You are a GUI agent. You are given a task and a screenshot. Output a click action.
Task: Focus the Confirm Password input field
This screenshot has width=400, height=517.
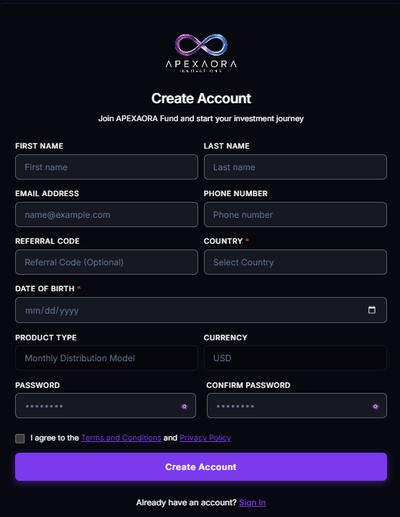coord(297,406)
